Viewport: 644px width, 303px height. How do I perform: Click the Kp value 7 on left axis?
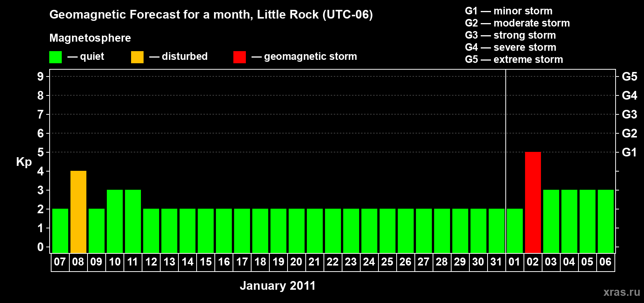40,114
